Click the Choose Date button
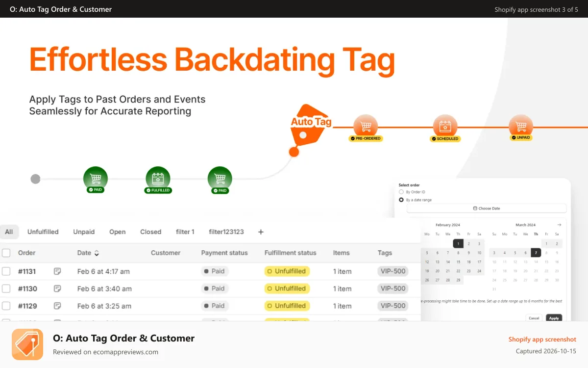 coord(487,209)
